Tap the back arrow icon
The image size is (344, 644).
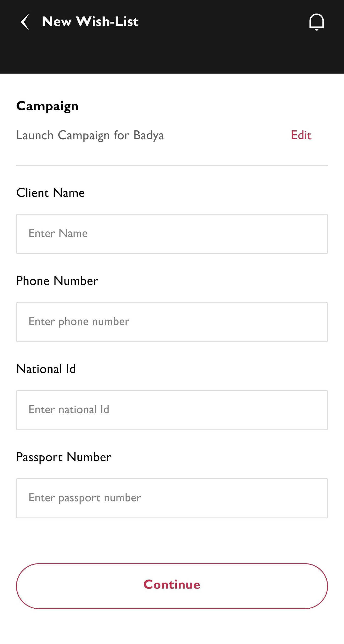pos(25,22)
